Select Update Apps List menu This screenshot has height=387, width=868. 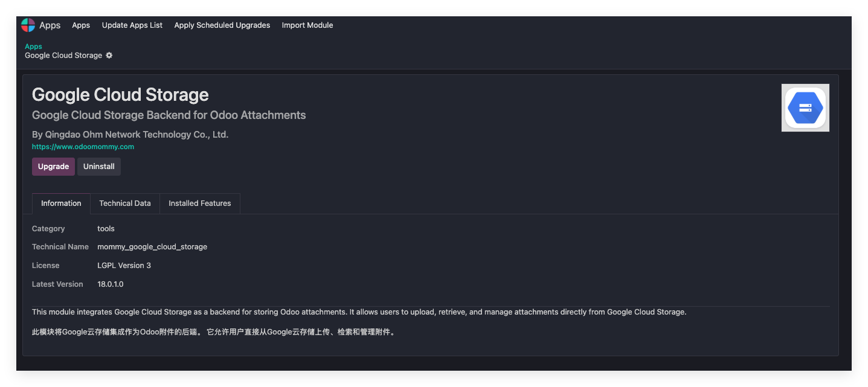[x=132, y=25]
